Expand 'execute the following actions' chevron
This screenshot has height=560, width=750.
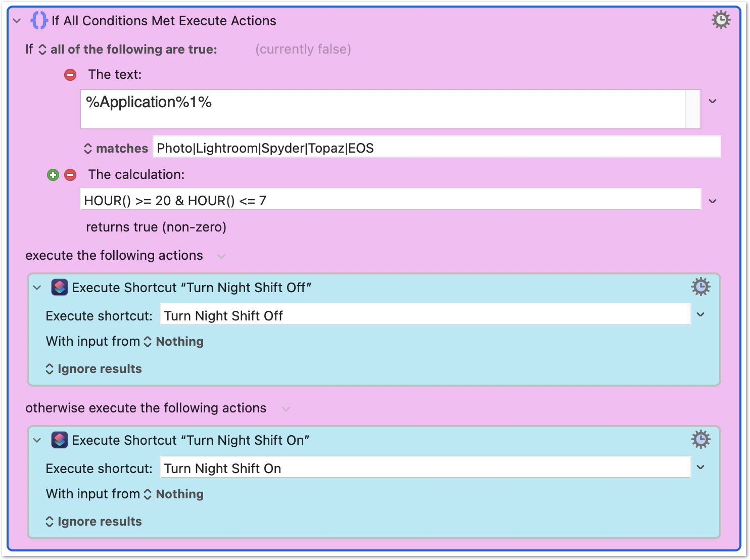[x=221, y=256]
